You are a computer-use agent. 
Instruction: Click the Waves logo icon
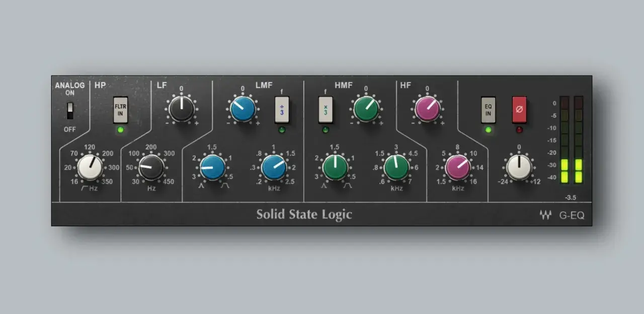pos(545,216)
